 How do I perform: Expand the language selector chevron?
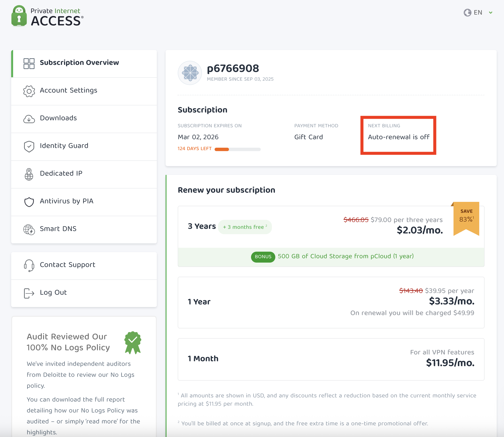[490, 13]
